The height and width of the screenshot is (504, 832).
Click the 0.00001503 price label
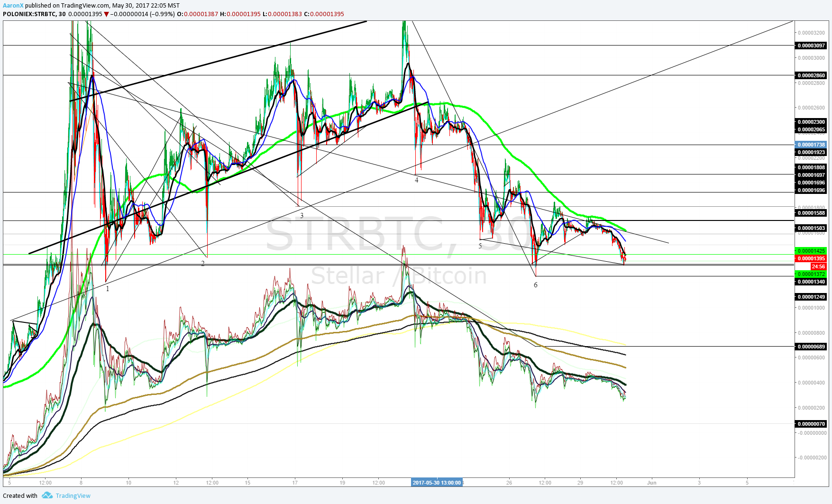[811, 228]
